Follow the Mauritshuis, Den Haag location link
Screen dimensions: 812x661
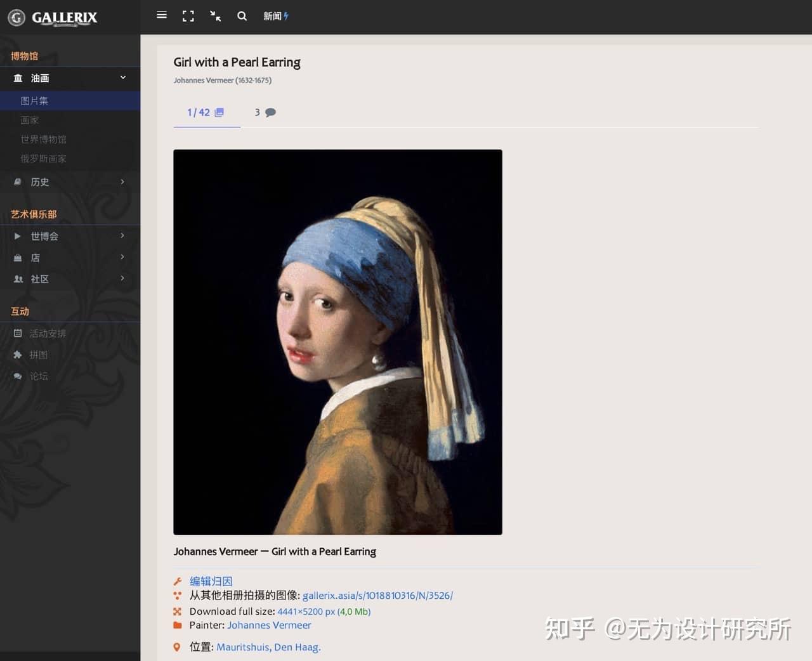268,647
